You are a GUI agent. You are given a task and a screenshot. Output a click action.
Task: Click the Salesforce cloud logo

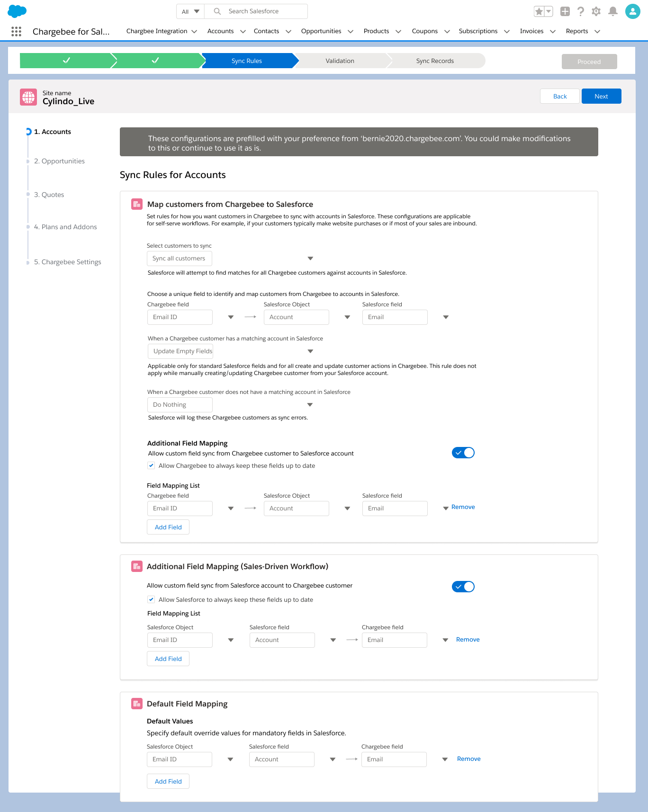[17, 11]
